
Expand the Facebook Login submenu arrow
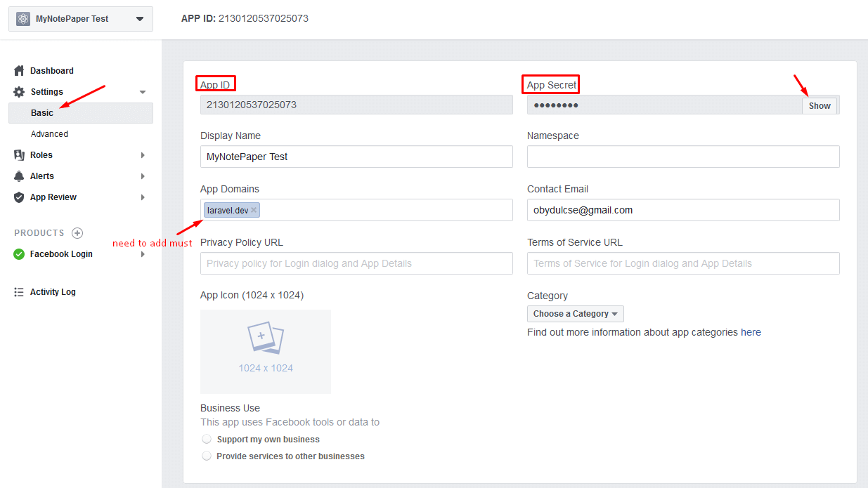pyautogui.click(x=143, y=254)
